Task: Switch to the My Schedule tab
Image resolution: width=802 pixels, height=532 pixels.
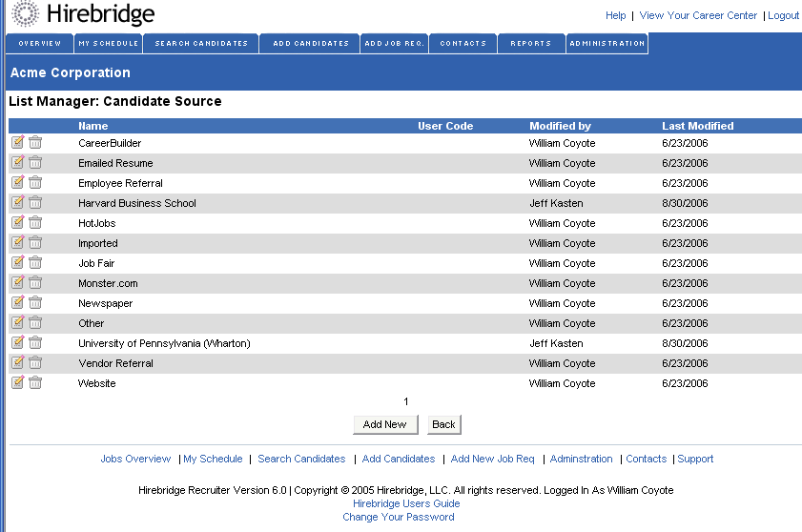Action: tap(109, 44)
